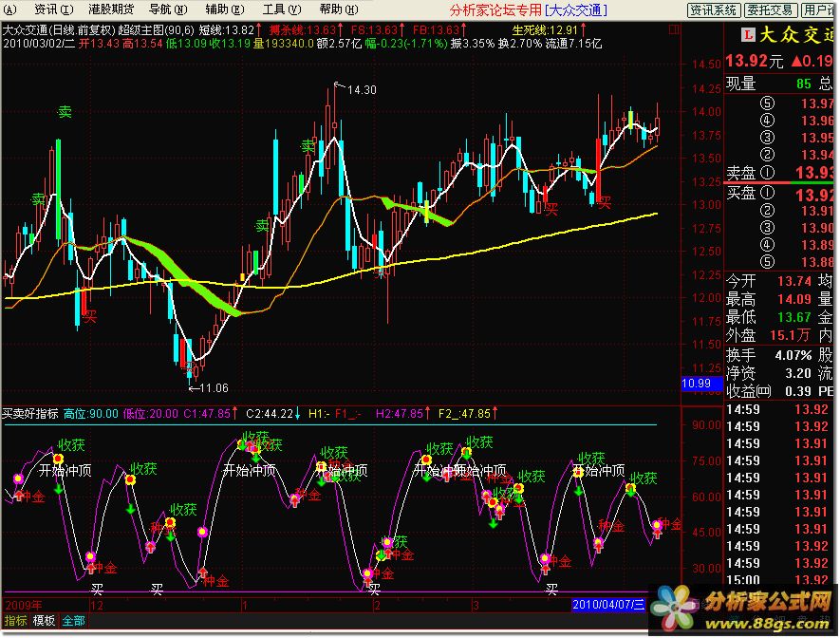Click the 外盘 15.1万 row

coord(780,335)
